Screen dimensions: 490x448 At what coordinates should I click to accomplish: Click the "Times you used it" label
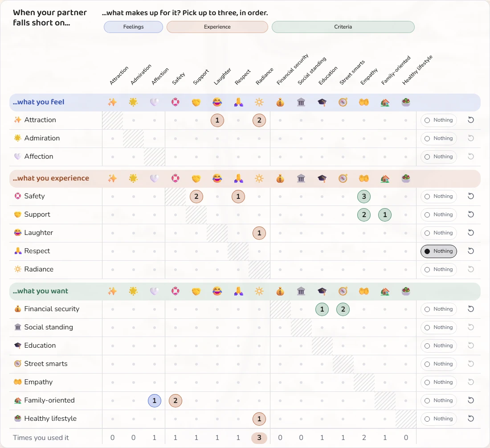(41, 438)
